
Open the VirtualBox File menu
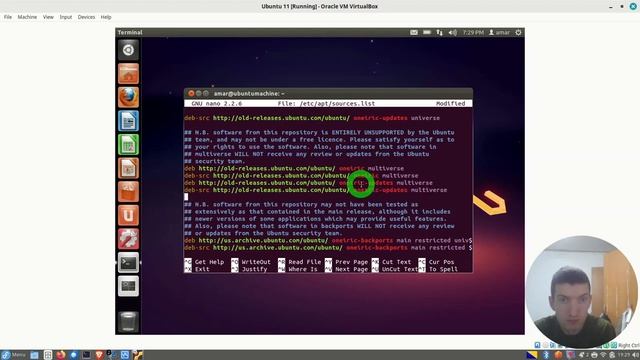click(x=8, y=17)
